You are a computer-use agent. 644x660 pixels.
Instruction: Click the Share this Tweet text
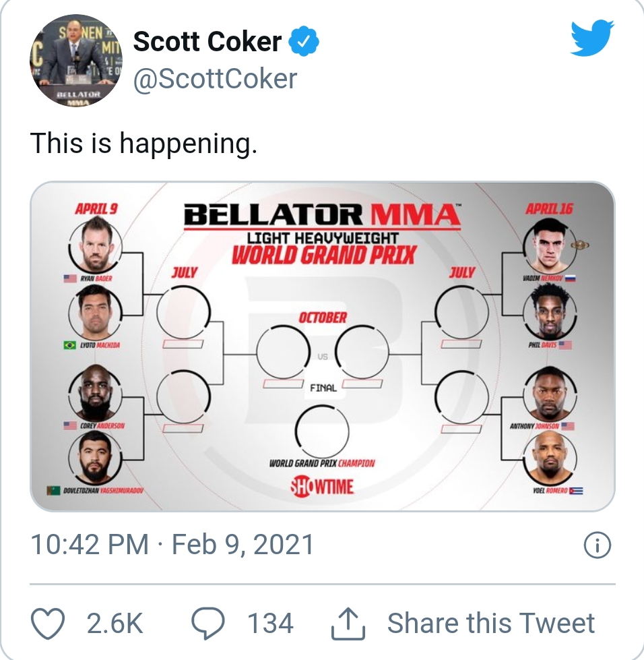(x=491, y=623)
